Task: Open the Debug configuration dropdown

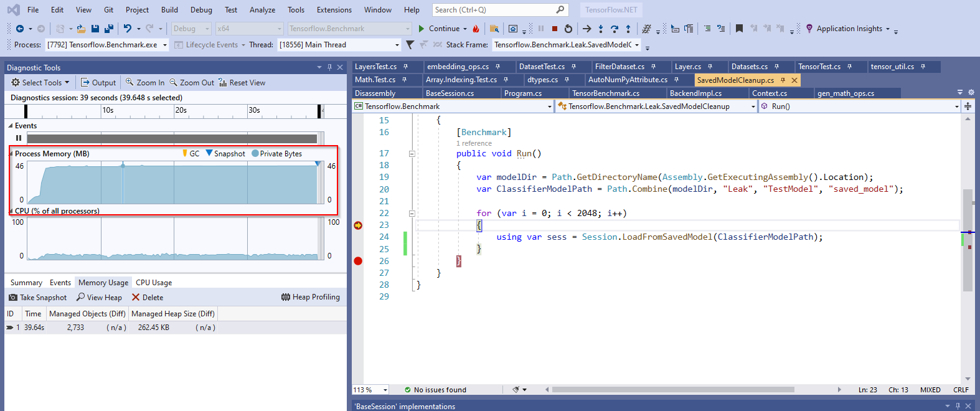Action: click(x=191, y=29)
